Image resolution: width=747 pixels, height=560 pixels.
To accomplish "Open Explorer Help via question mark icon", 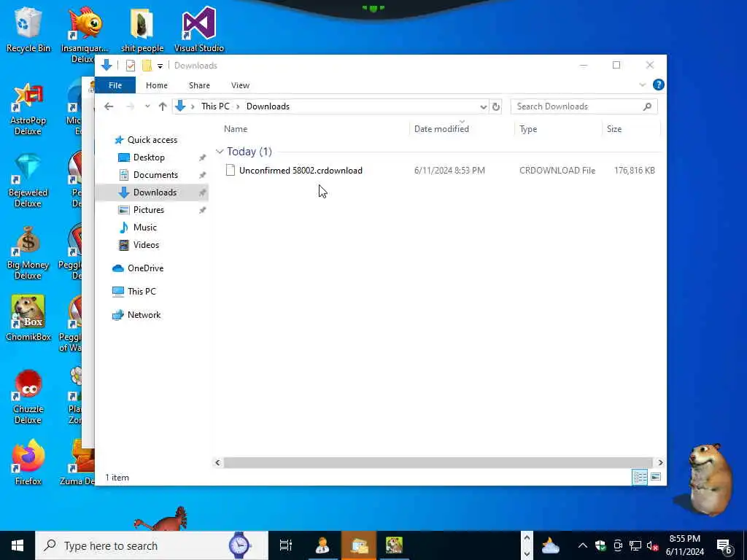I will 659,85.
